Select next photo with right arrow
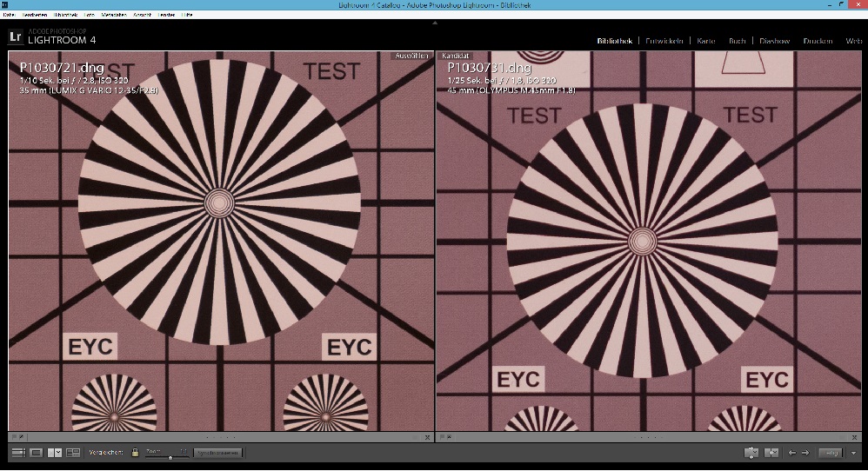The image size is (868, 471). coord(805,453)
